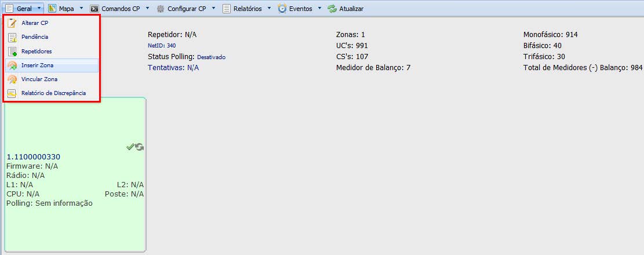
Task: Click the Configurar CP gear icon
Action: (161, 9)
